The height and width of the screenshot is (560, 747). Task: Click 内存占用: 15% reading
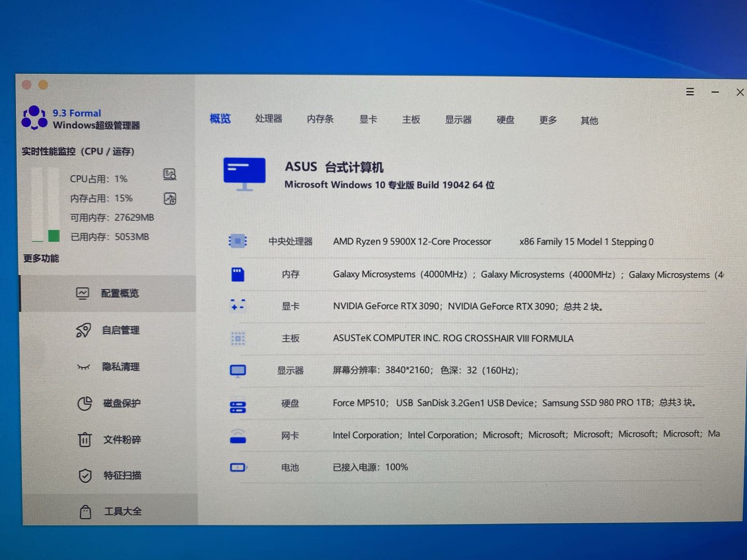point(101,199)
